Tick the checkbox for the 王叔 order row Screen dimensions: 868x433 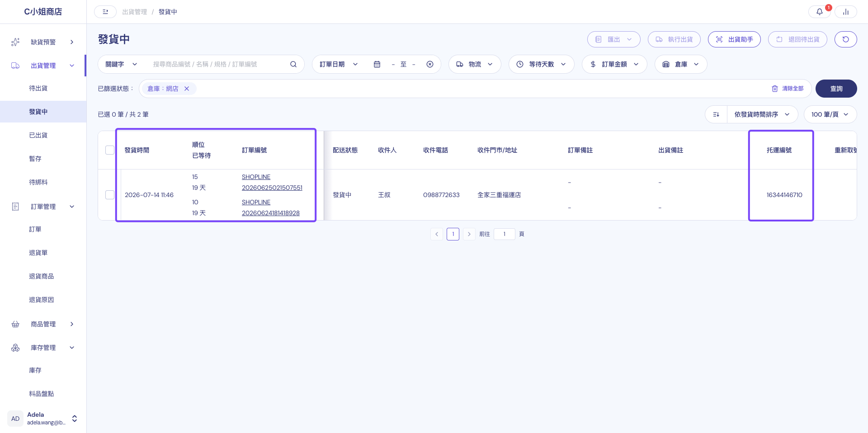110,195
